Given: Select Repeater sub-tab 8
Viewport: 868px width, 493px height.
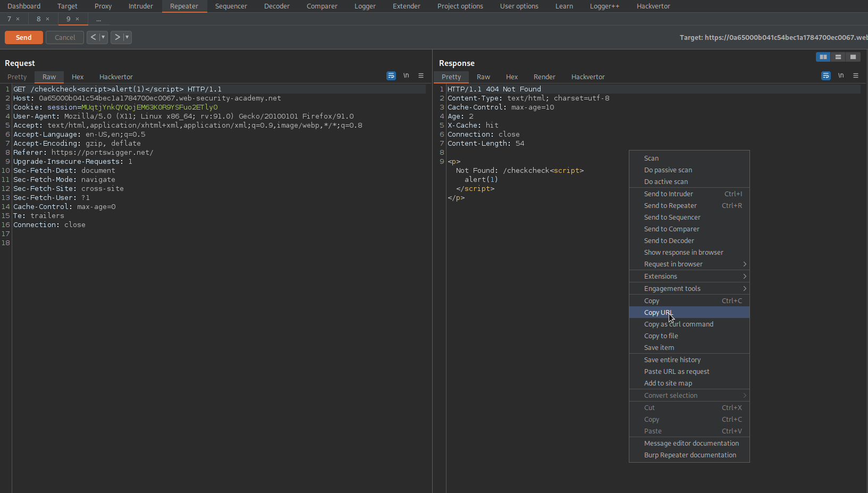Looking at the screenshot, I should coord(38,19).
